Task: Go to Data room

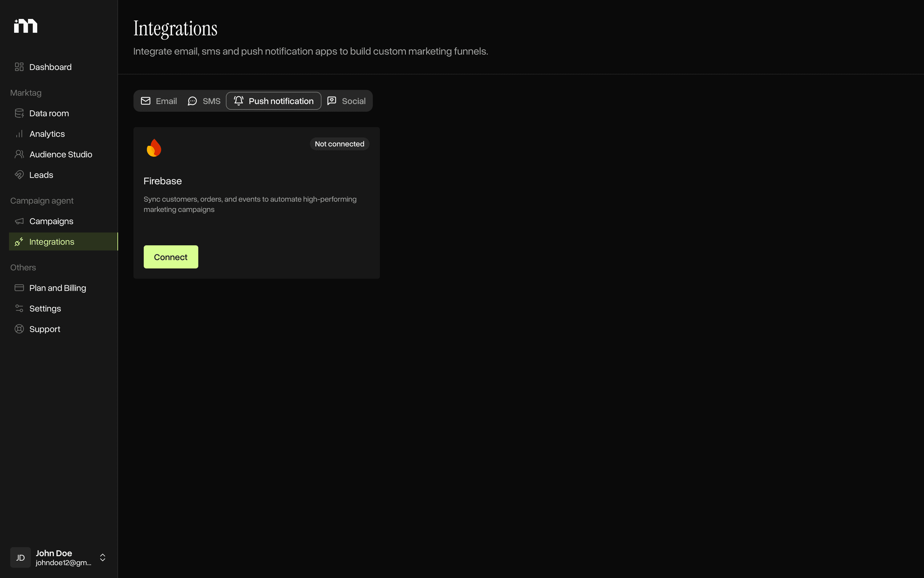Action: pyautogui.click(x=64, y=113)
